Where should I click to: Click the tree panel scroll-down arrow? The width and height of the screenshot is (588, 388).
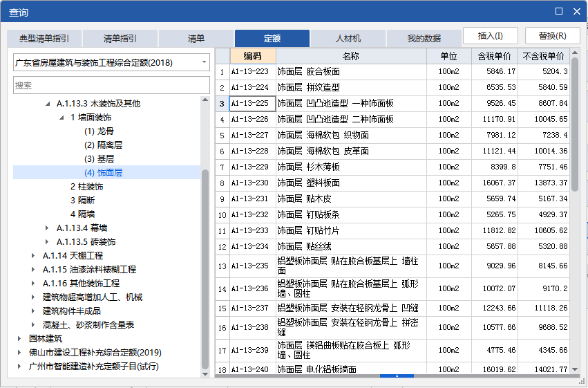(x=205, y=374)
